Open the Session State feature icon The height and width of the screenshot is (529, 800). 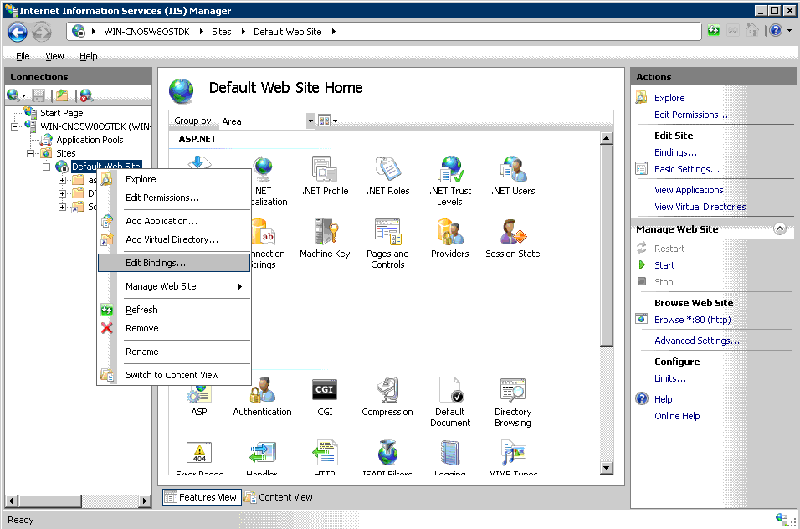click(x=512, y=233)
